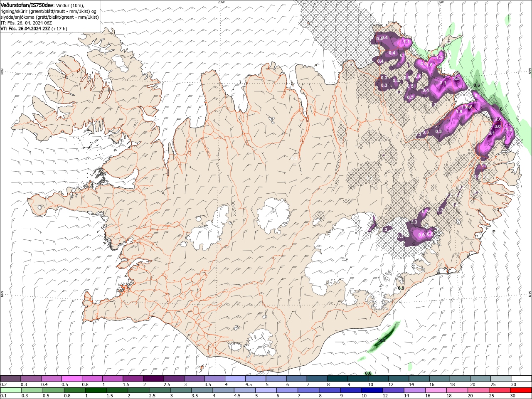Select the '2.1' snowfall value in the northeast
The width and height of the screenshot is (532, 399).
click(x=443, y=83)
